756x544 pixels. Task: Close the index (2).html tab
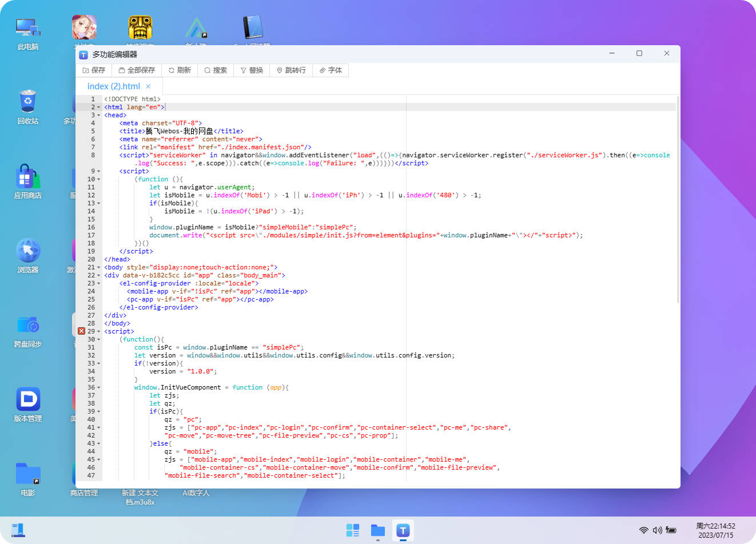(x=148, y=86)
